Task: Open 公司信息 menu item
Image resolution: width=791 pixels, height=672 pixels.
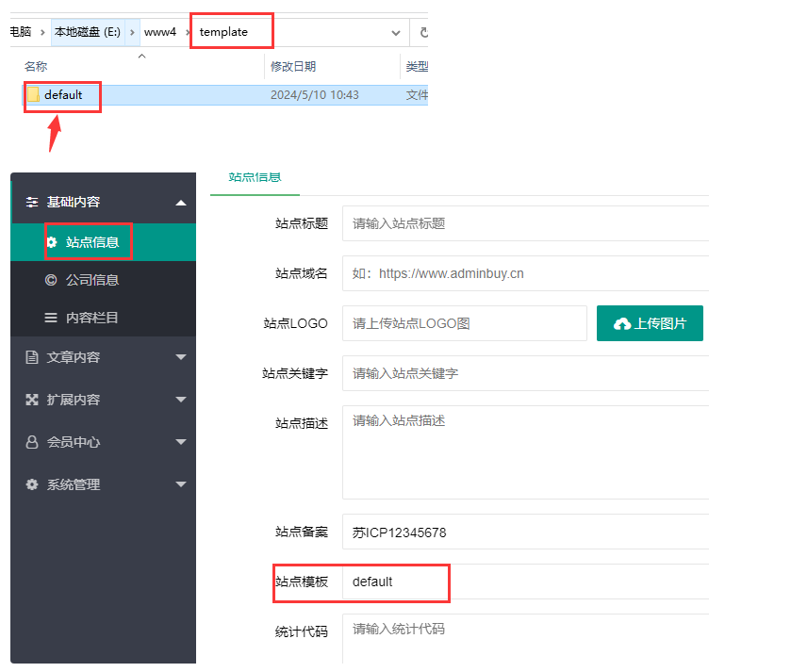Action: coord(91,280)
